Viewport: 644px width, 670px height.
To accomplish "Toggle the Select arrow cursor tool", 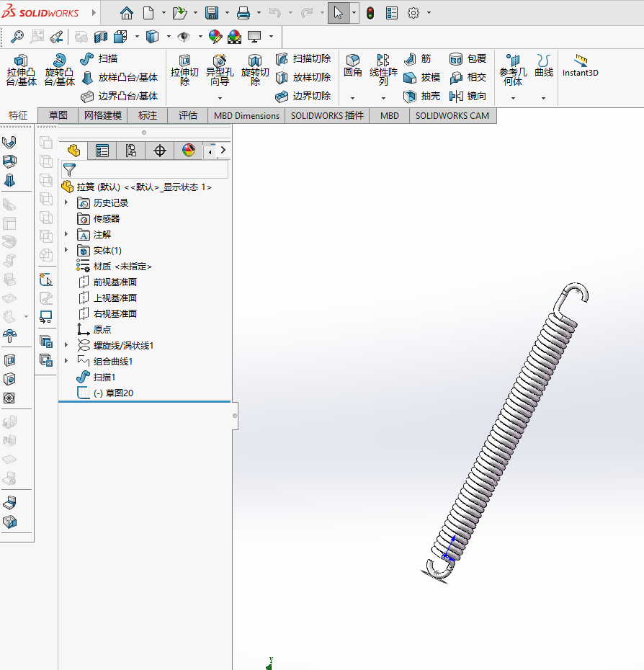I will [339, 13].
